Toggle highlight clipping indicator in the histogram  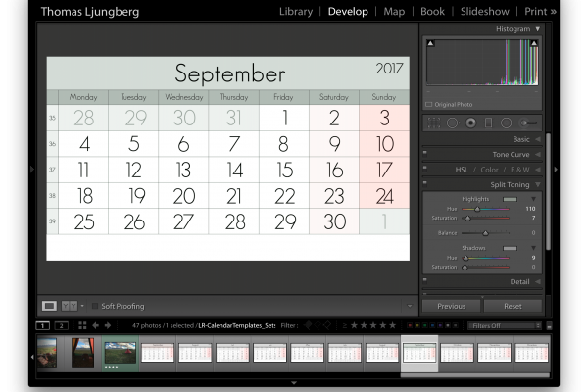click(x=534, y=43)
